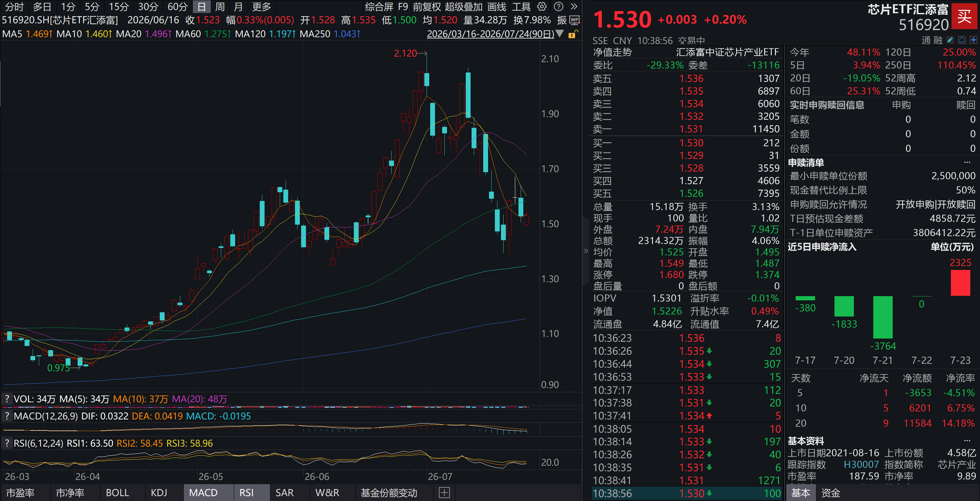Click the green -1833 outflow bar for 7-20

click(x=844, y=306)
